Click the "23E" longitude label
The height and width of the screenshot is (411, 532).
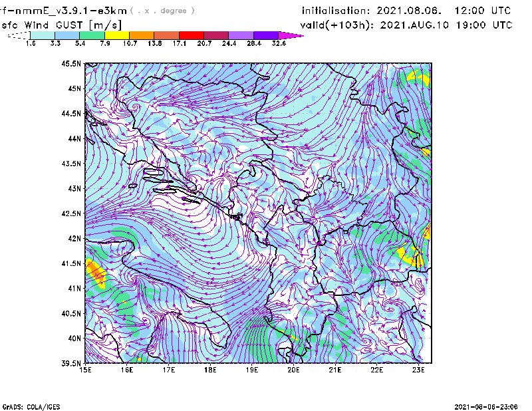418,370
